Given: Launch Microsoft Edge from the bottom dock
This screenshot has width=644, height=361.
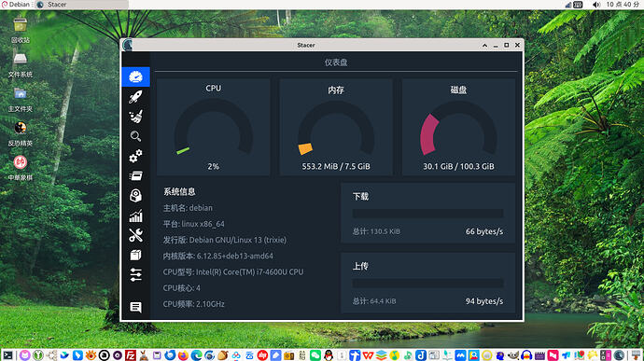Looking at the screenshot, I should (x=196, y=355).
